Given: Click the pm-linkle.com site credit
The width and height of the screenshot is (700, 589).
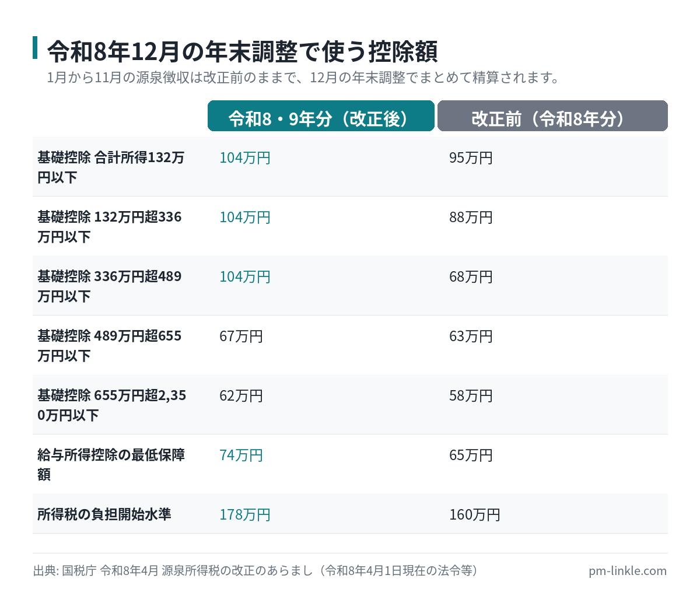Looking at the screenshot, I should 628,571.
